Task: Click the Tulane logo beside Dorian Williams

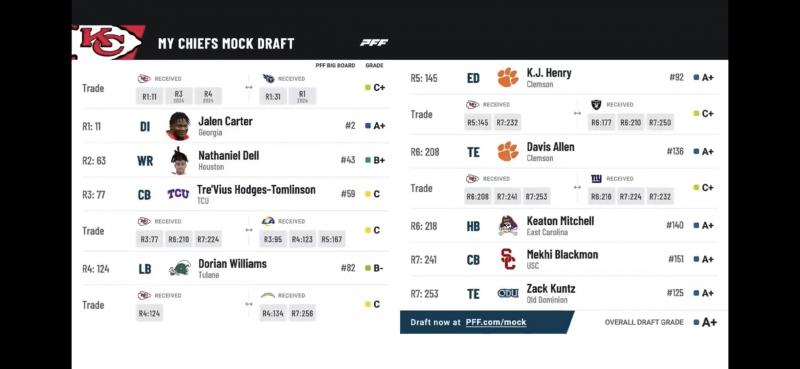Action: pos(180,268)
